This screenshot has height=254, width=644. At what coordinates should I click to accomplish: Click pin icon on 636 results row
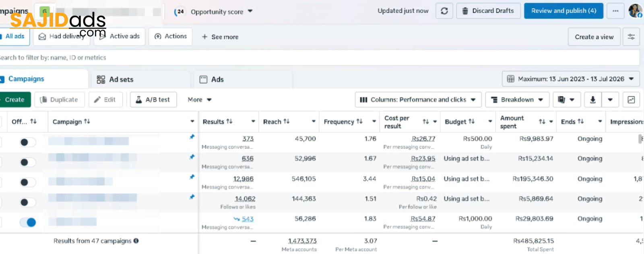point(192,157)
